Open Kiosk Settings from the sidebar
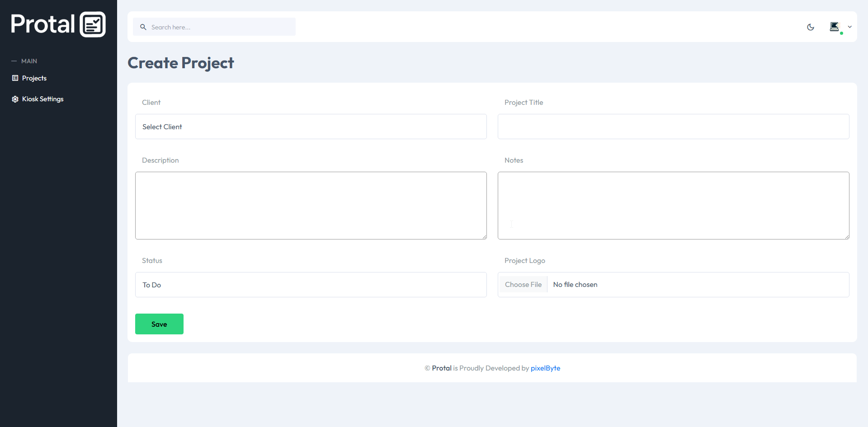 tap(42, 99)
